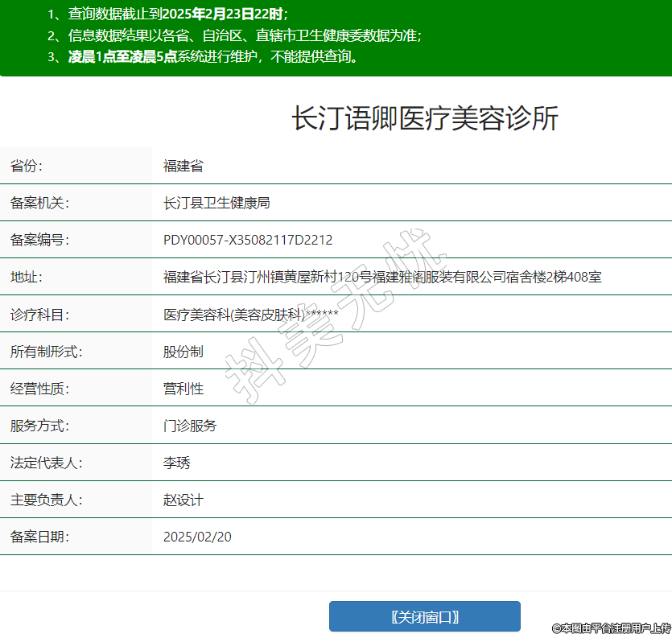Click the 备案编号 field label

[x=39, y=240]
